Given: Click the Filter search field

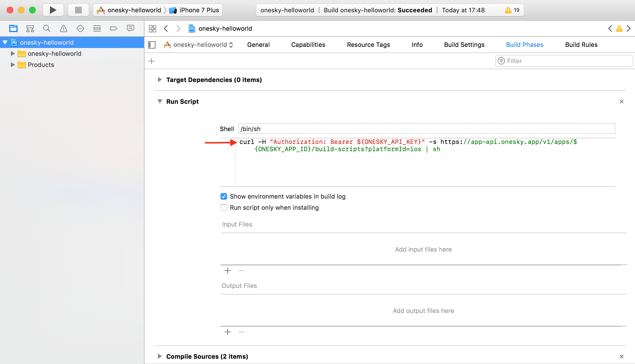Looking at the screenshot, I should (564, 61).
